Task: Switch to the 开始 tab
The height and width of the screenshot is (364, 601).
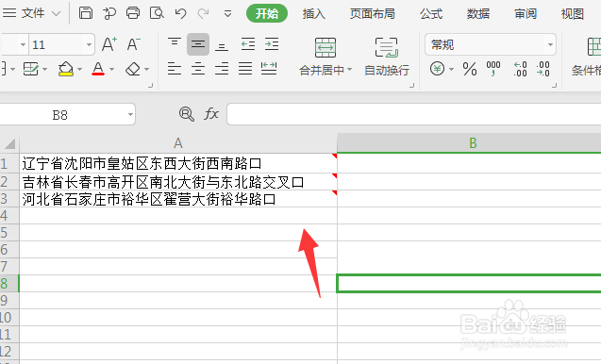Action: tap(267, 13)
